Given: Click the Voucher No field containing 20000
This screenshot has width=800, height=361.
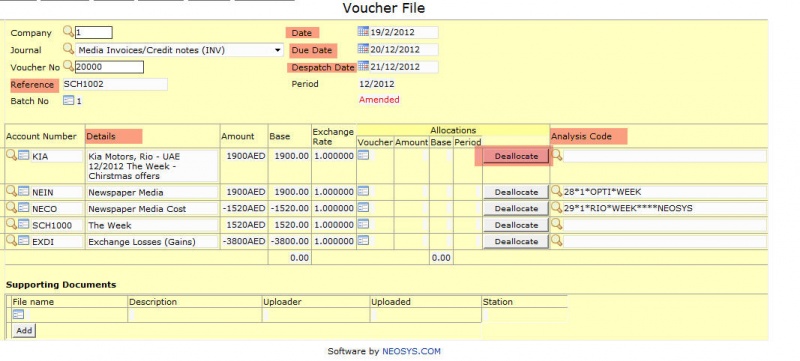Looking at the screenshot, I should click(109, 67).
